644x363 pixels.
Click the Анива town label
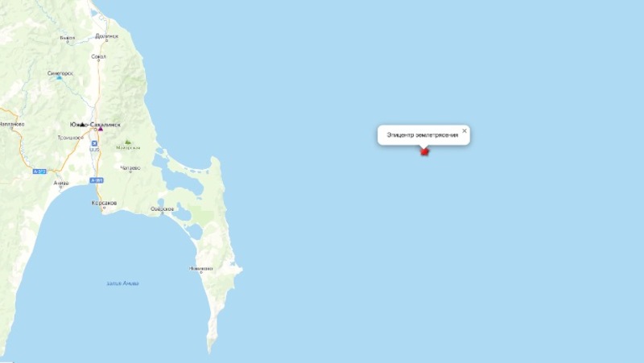click(x=61, y=184)
